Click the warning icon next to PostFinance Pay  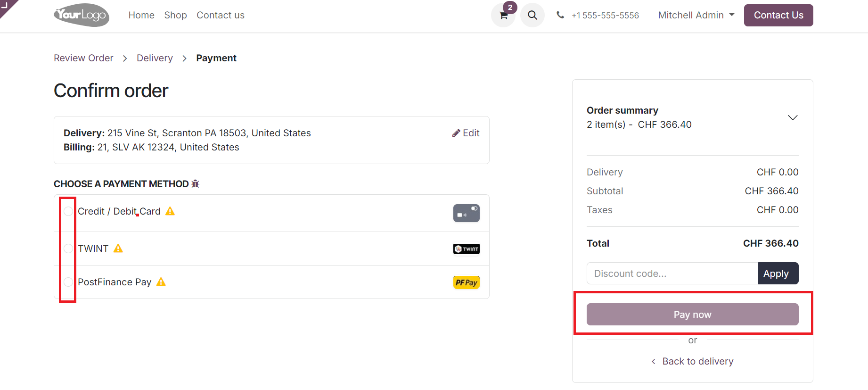161,282
